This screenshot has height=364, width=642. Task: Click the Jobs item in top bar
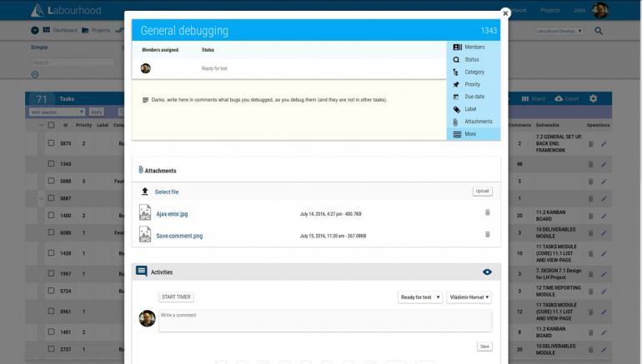(579, 10)
